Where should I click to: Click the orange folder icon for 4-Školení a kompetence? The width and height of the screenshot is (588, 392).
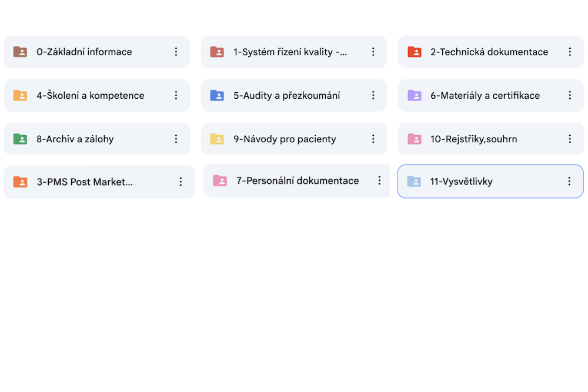[20, 95]
